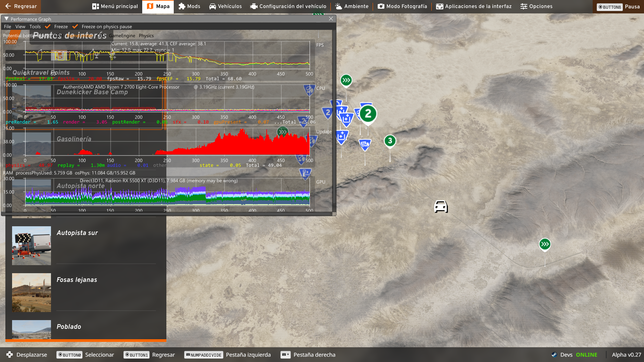Select green quick-travel marker above the blue cluster
Screen dimensions: 644x362
point(346,80)
